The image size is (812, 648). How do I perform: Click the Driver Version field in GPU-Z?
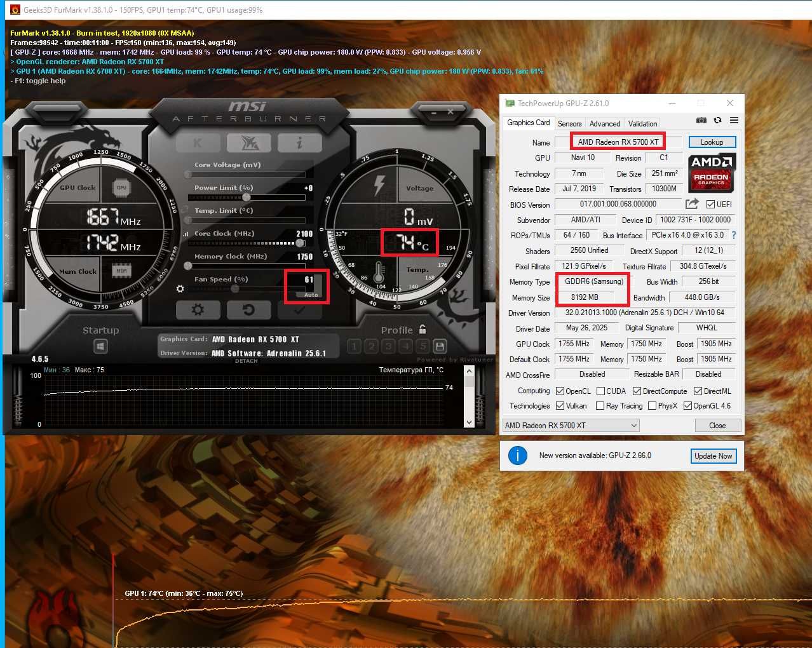(x=644, y=313)
